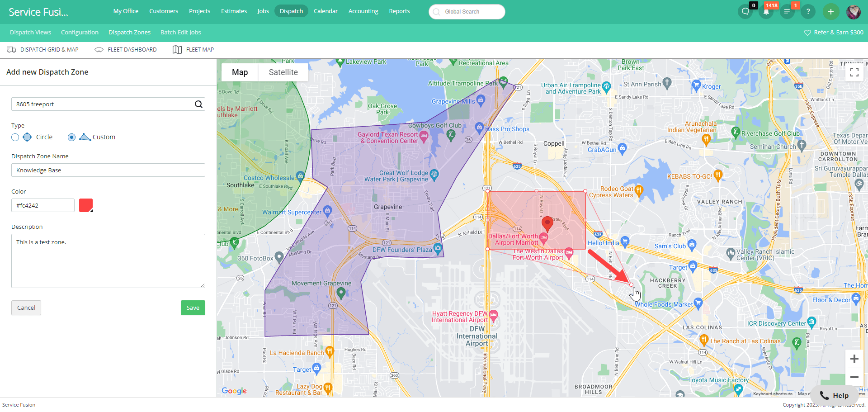Go to Dispatch Zones submenu
868x412 pixels.
[130, 33]
